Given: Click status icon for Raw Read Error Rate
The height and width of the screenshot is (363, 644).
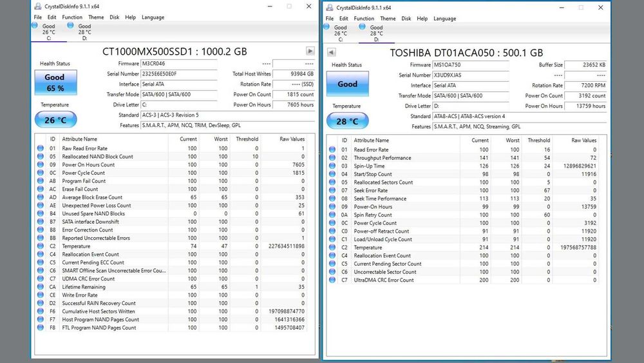Looking at the screenshot, I should pos(40,148).
